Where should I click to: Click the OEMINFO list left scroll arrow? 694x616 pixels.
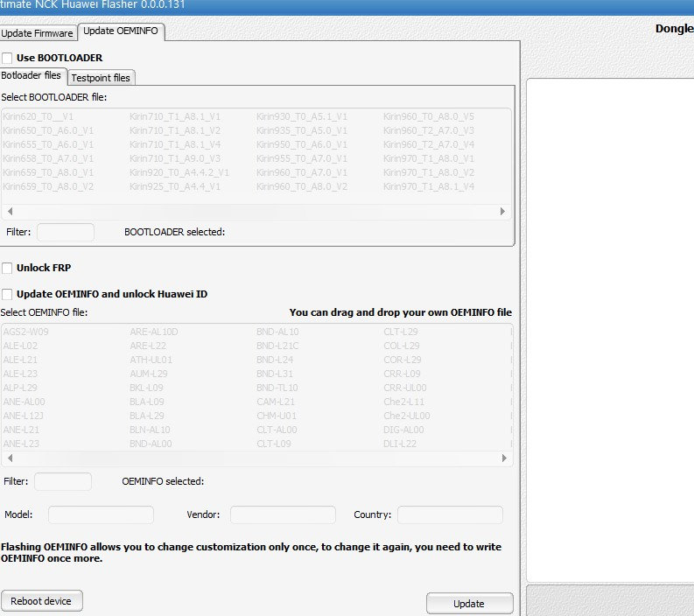point(10,458)
